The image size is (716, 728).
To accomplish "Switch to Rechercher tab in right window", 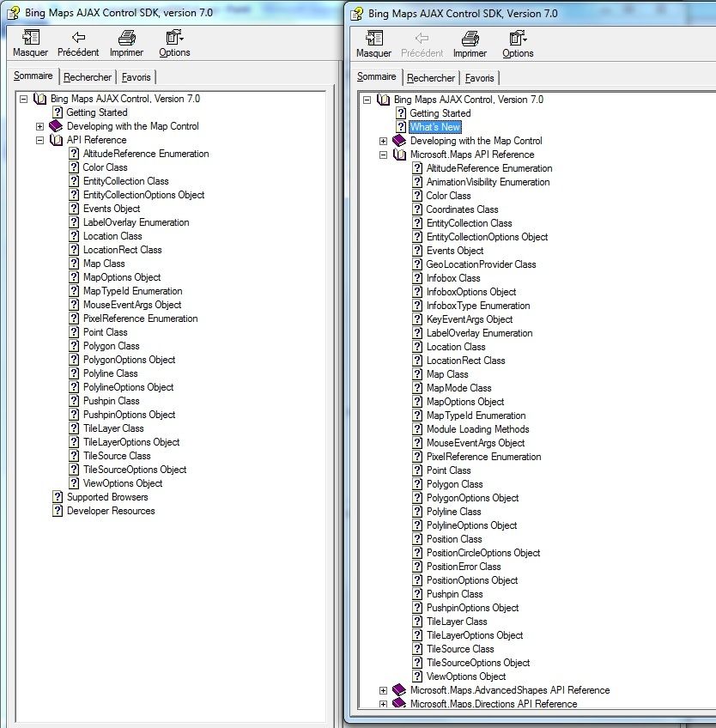I will click(430, 78).
